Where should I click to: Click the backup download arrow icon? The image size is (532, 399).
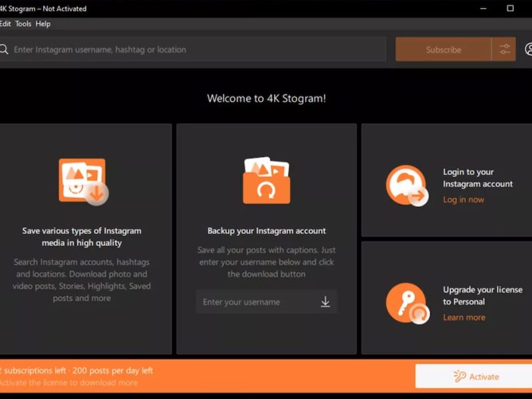[325, 302]
